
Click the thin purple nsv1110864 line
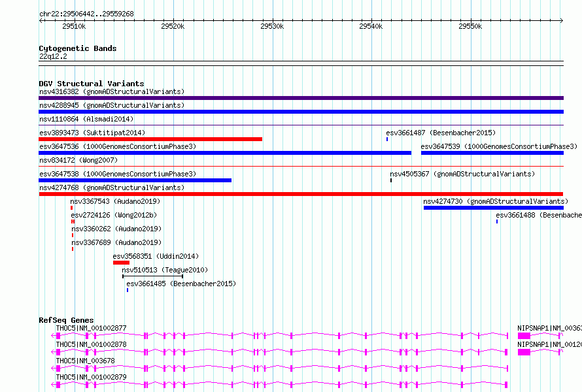[x=301, y=125]
